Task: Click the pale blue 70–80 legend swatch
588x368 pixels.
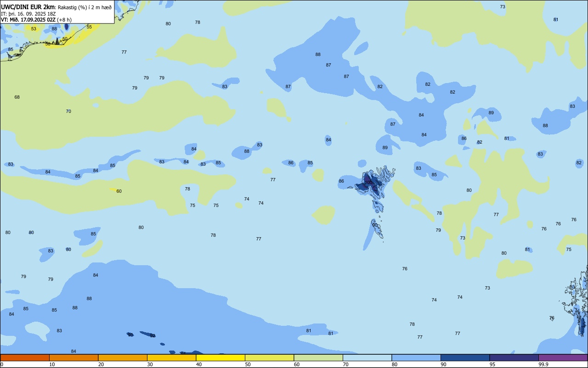Action: click(367, 357)
